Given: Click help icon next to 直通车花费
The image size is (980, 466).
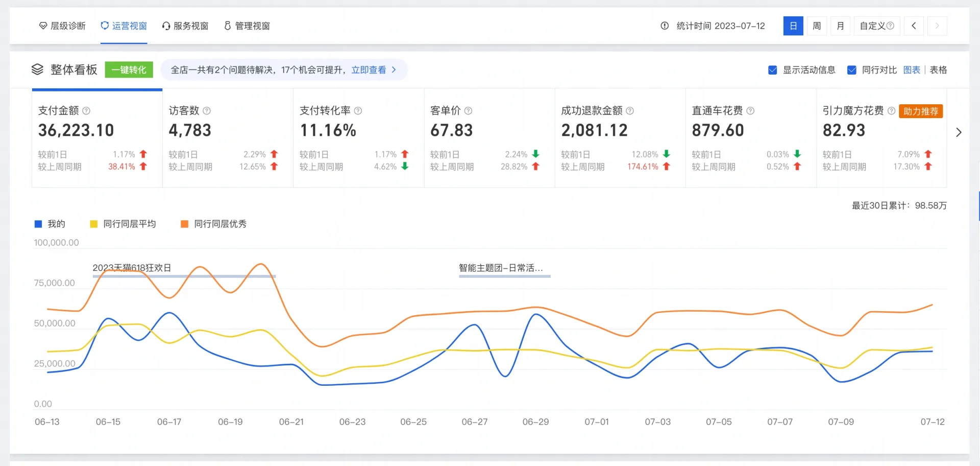Looking at the screenshot, I should [750, 110].
